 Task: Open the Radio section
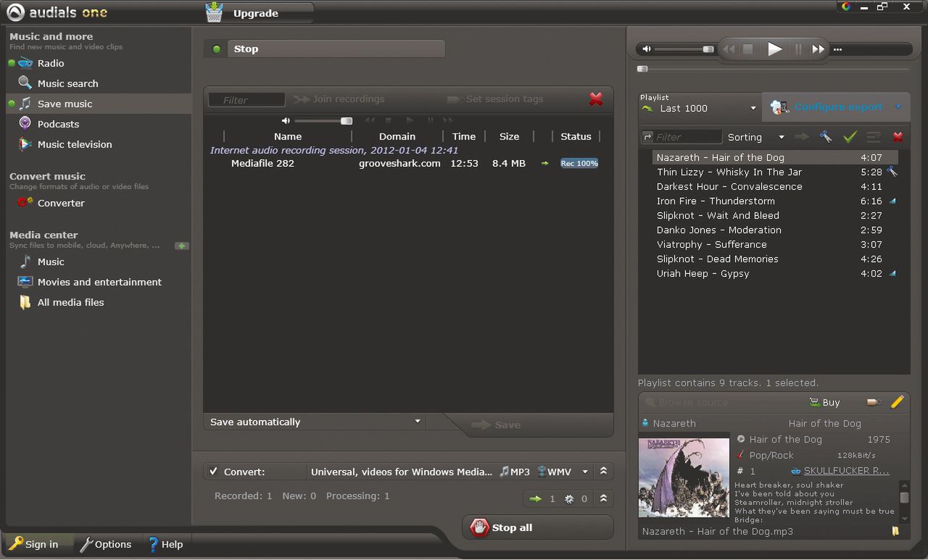[51, 63]
